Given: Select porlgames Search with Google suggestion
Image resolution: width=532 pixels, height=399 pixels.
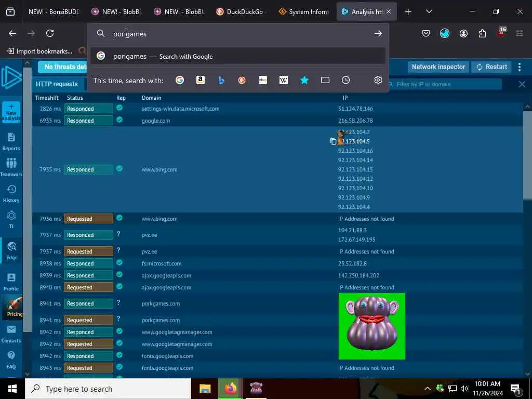Looking at the screenshot, I should tap(237, 56).
